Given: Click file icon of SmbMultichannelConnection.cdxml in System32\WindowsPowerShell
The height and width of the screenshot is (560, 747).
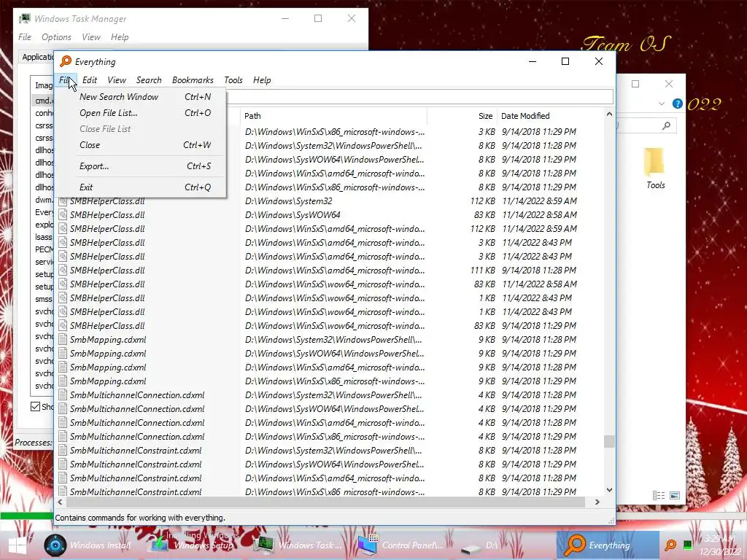Looking at the screenshot, I should [63, 394].
